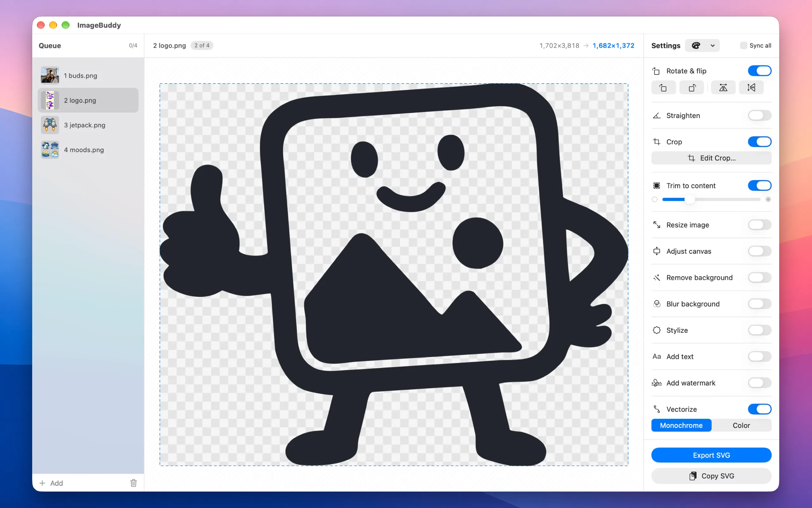
Task: Select 1 buds.png in the queue
Action: pos(88,76)
